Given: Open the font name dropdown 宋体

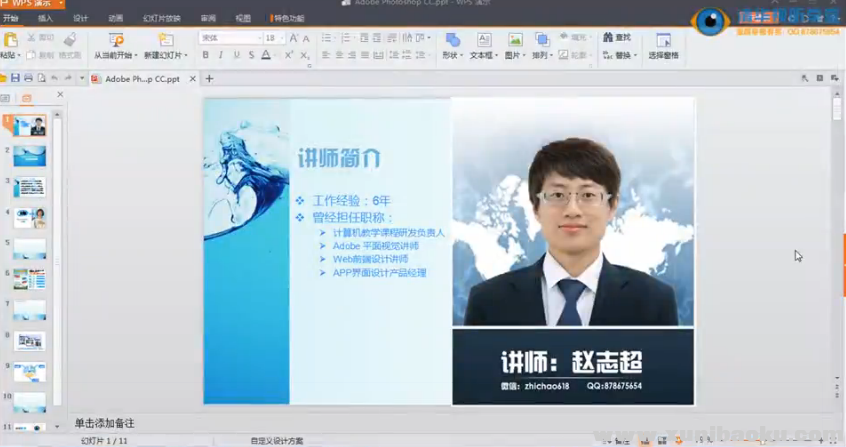Looking at the screenshot, I should click(229, 38).
